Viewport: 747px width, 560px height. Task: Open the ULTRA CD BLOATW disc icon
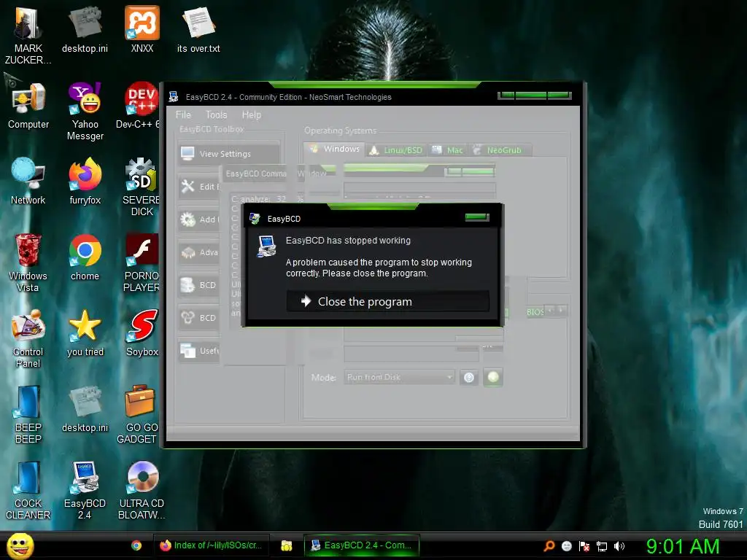(x=142, y=491)
